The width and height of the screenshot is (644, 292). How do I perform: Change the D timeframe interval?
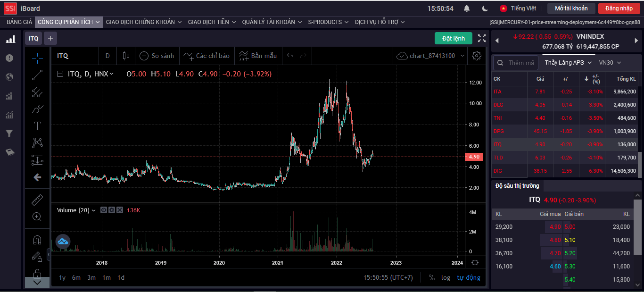tap(107, 56)
